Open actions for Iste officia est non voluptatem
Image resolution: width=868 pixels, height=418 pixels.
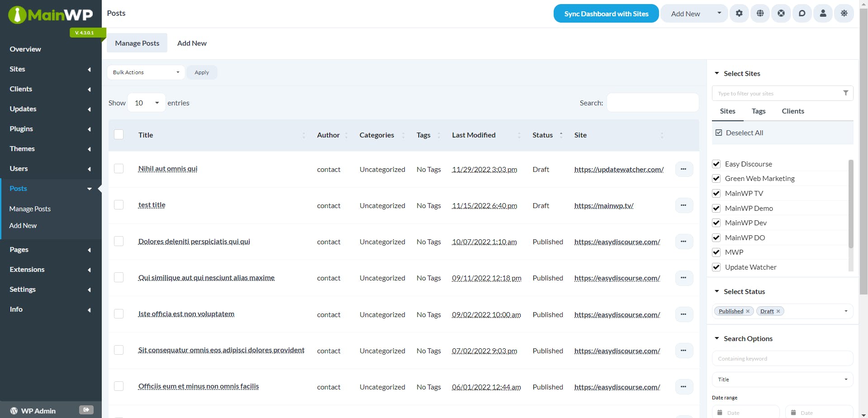click(x=684, y=314)
